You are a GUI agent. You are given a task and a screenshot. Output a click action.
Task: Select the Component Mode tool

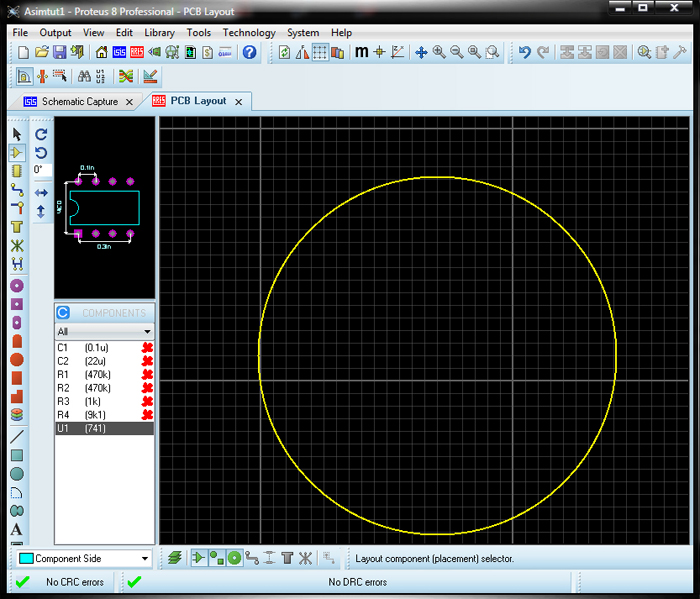tap(17, 153)
